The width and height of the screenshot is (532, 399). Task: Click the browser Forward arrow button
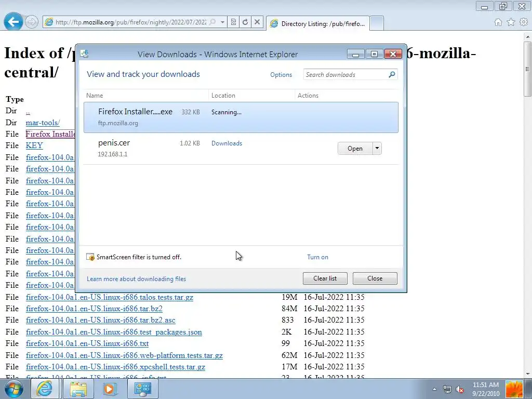click(32, 22)
